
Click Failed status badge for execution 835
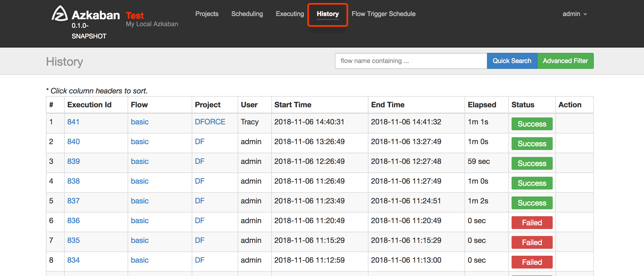[x=532, y=242]
